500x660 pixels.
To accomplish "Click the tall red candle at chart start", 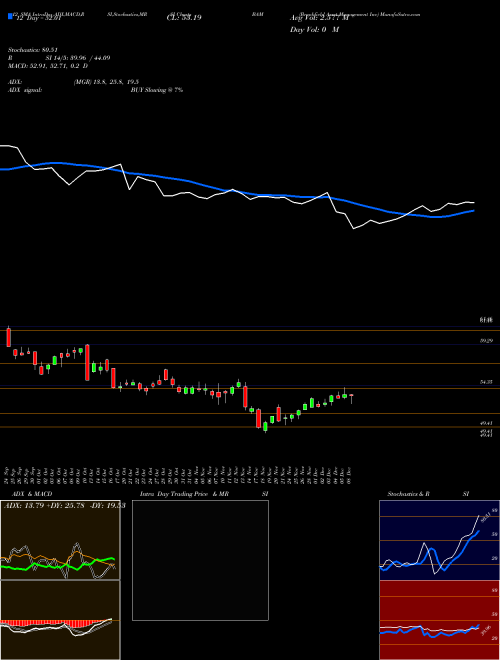I will [9, 338].
